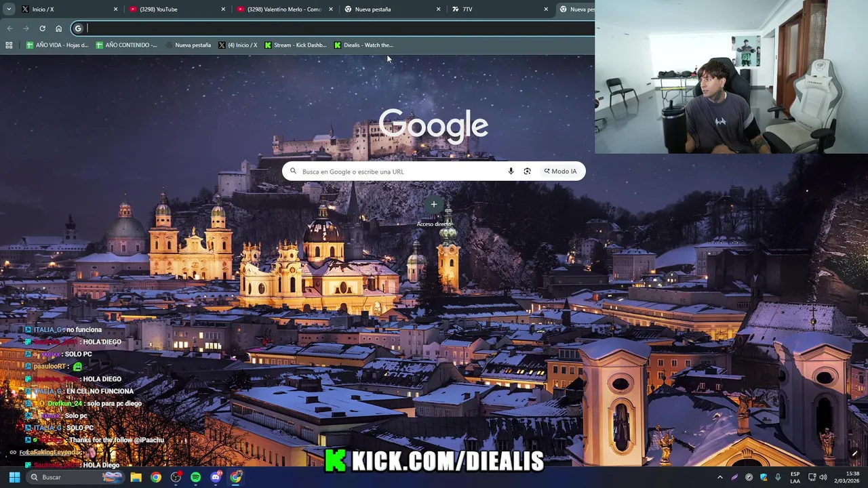Click chat message 'solo para pc diego'
This screenshot has width=868, height=488.
(x=114, y=404)
